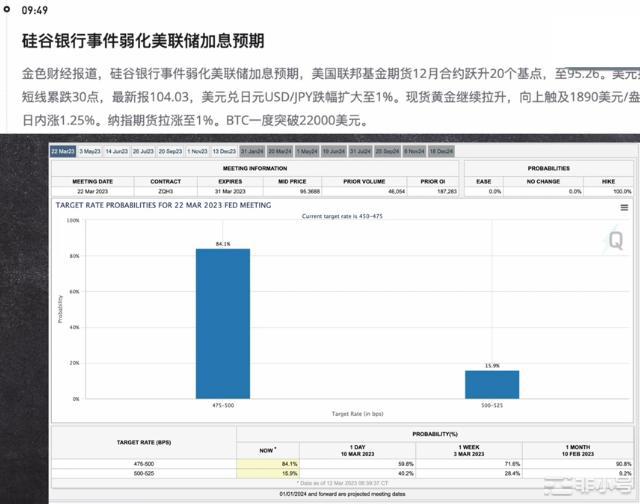Viewport: 640px width, 504px height.
Task: Click the chart title TARGET RATE PROBABILITIES
Action: pyautogui.click(x=163, y=205)
